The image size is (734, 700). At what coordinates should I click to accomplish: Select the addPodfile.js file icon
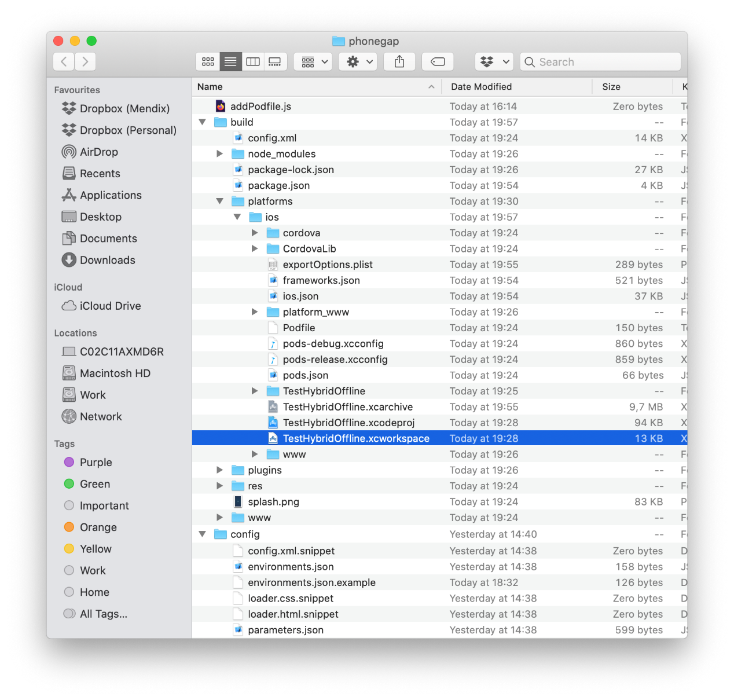tap(221, 106)
